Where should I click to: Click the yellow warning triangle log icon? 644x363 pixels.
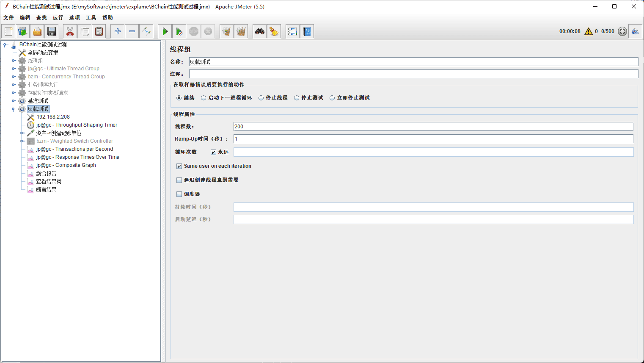click(588, 31)
